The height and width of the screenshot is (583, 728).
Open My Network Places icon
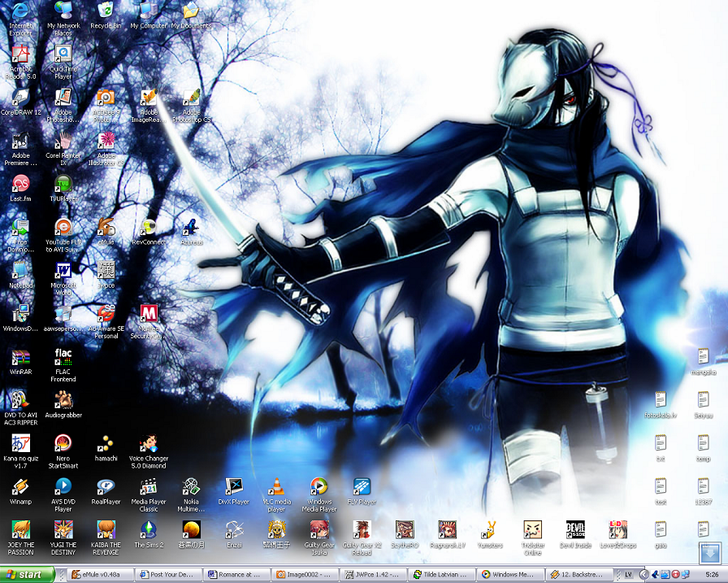click(x=63, y=11)
